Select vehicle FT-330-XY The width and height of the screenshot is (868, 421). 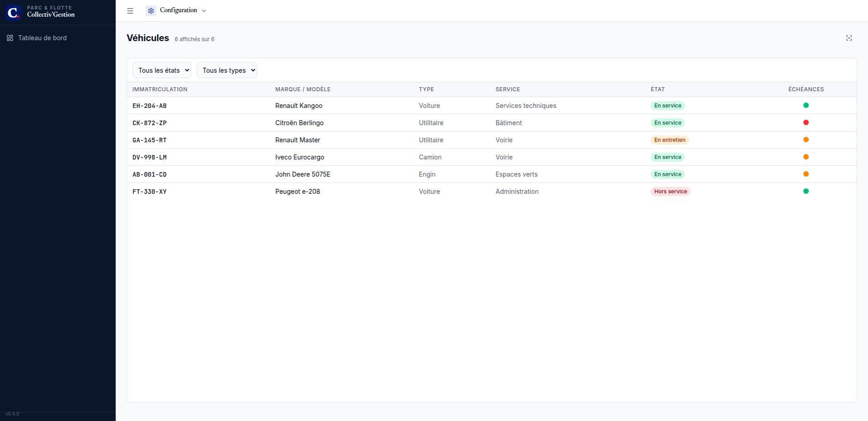tap(150, 192)
